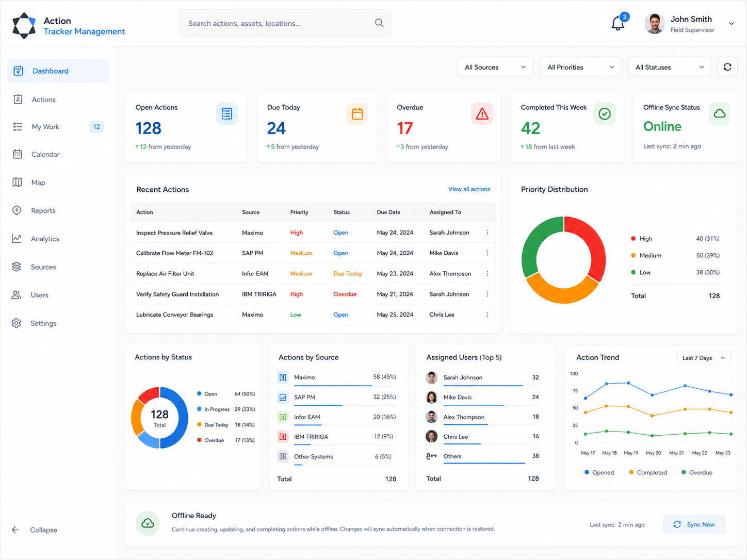Click the Overdue warning triangle icon
The height and width of the screenshot is (560, 747).
click(482, 114)
